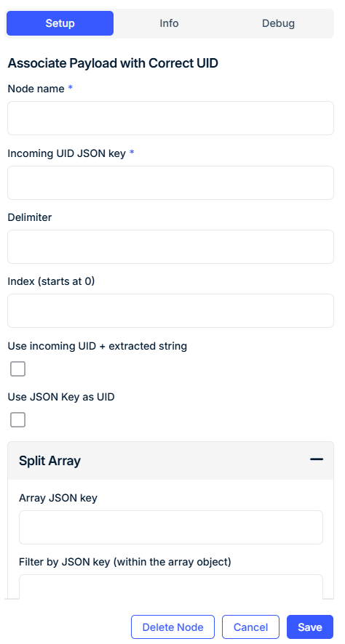The width and height of the screenshot is (345, 644).
Task: Focus the Array JSON key field
Action: pyautogui.click(x=171, y=528)
